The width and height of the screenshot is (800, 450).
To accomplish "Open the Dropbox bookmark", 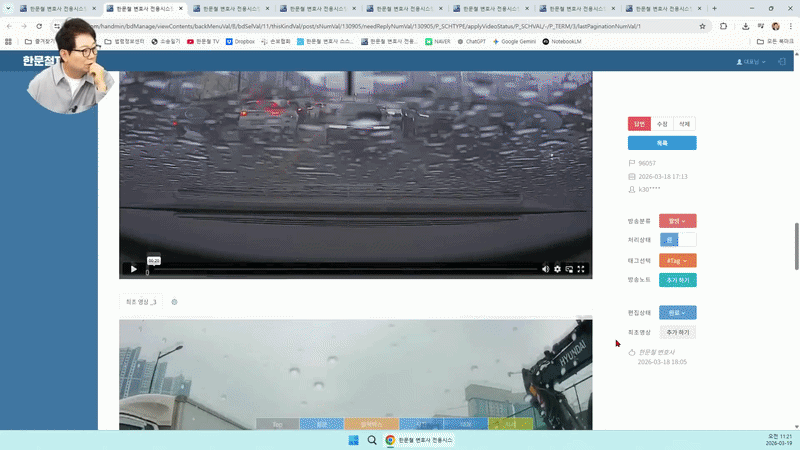I will coord(240,41).
